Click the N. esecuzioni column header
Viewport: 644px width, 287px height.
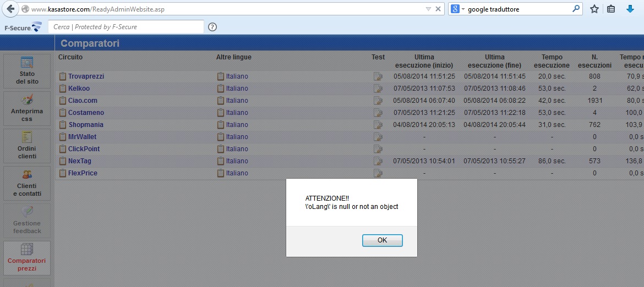point(594,61)
